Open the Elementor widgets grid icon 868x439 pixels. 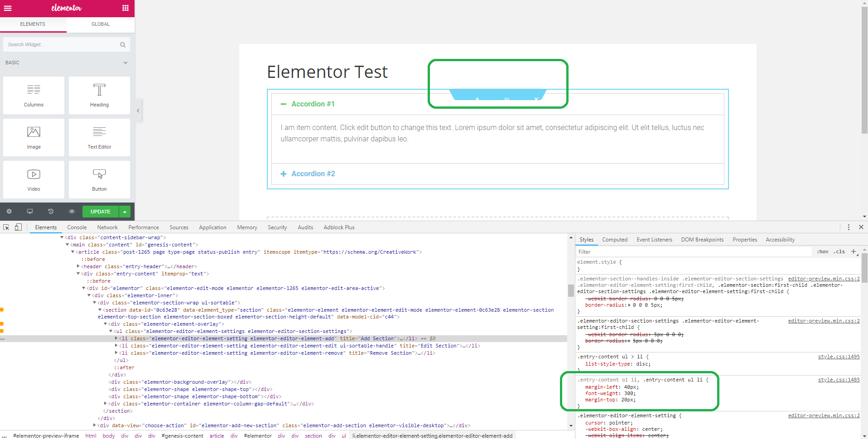pos(125,8)
